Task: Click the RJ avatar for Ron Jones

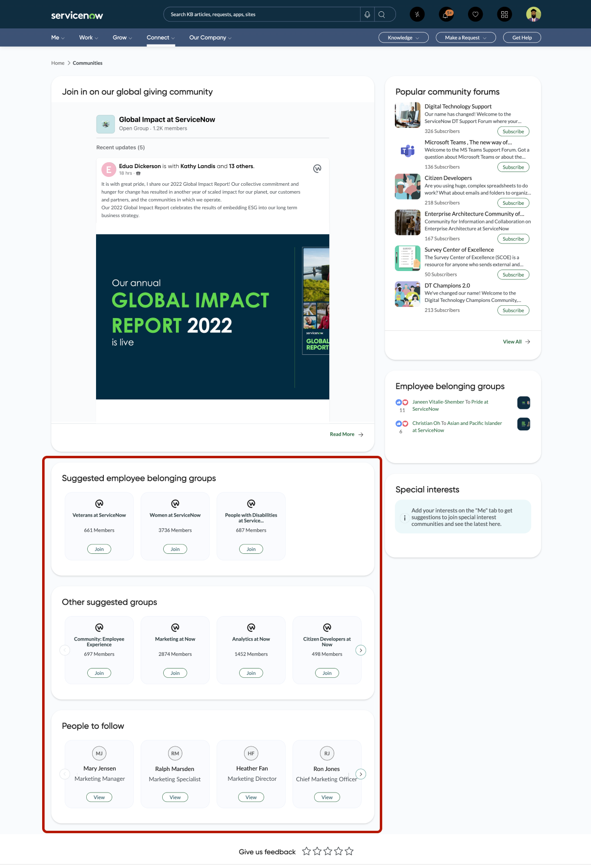Action: [327, 753]
